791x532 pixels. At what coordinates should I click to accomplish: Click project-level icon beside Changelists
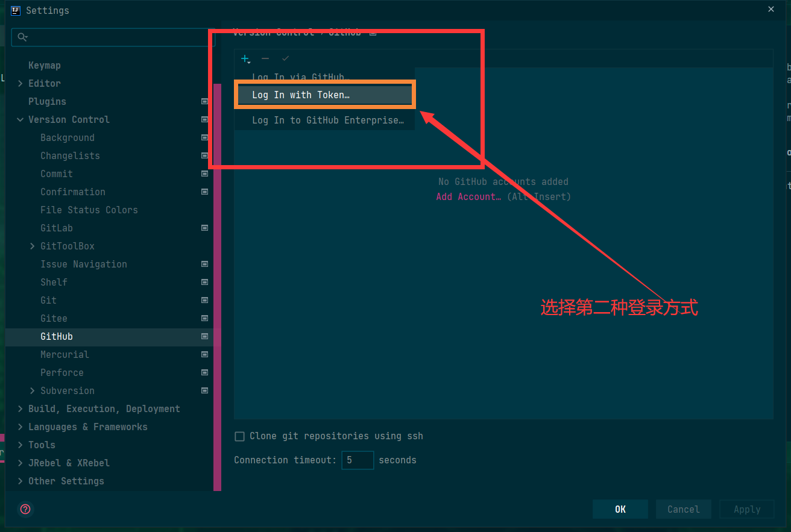coord(205,155)
